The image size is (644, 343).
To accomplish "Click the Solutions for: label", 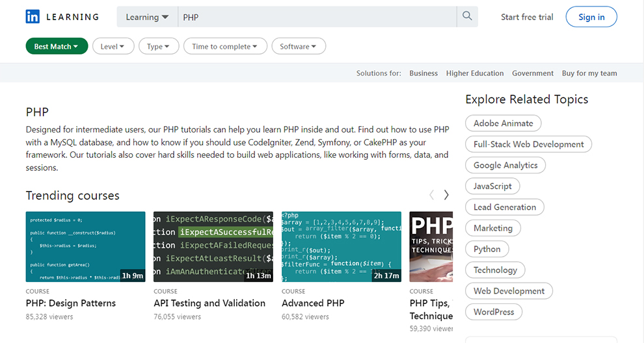I will click(379, 73).
